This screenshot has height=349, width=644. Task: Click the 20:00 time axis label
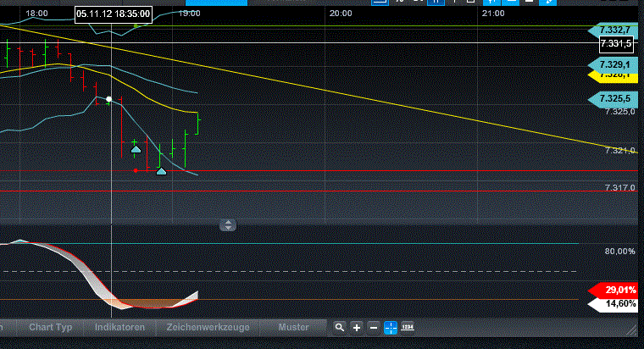coord(341,14)
